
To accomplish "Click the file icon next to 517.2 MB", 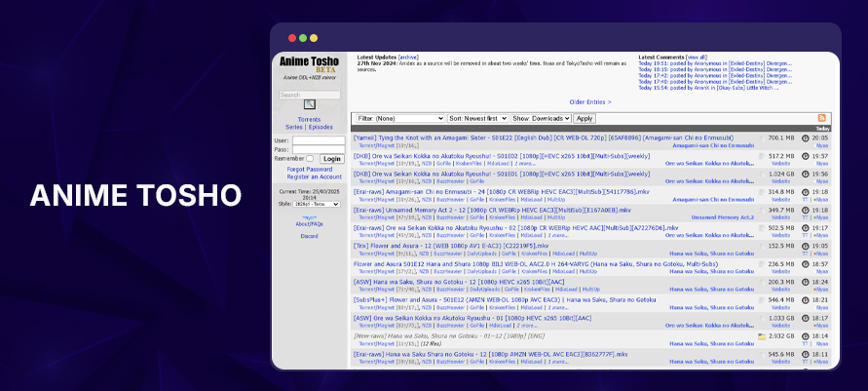I will click(x=762, y=156).
